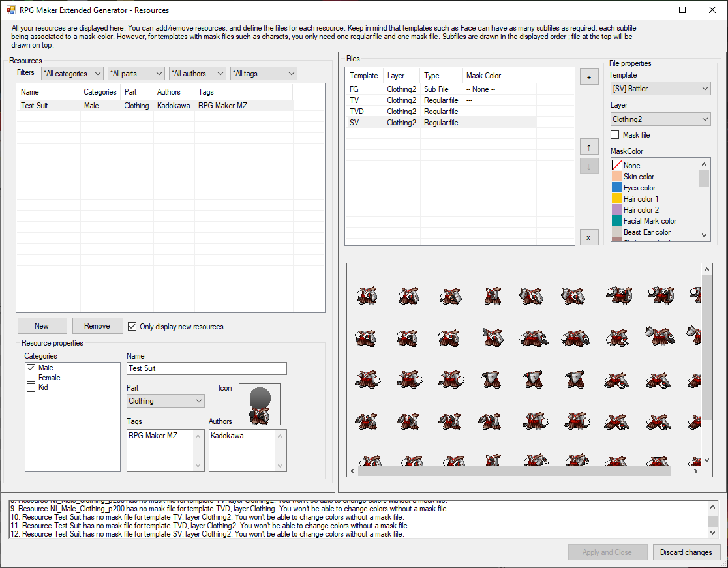Image resolution: width=728 pixels, height=568 pixels.
Task: Select the TV file row
Action: pos(440,100)
